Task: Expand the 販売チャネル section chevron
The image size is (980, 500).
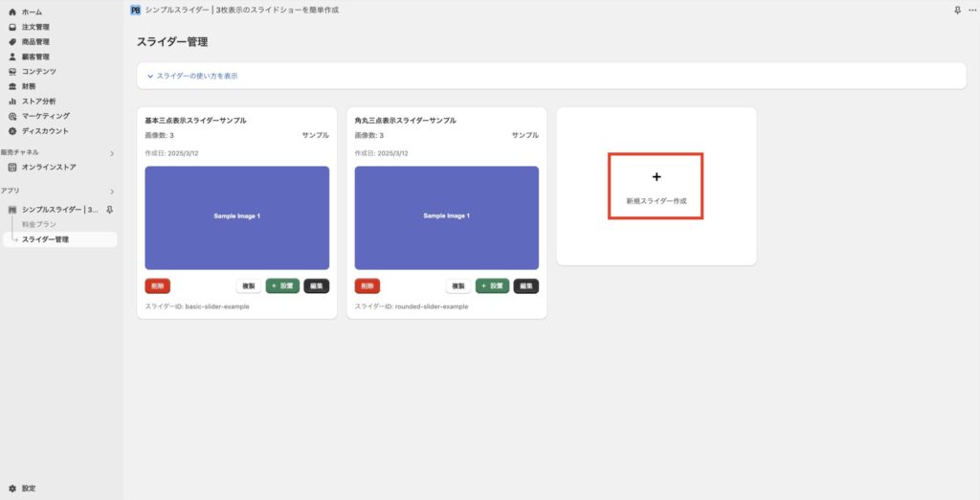Action: point(112,153)
